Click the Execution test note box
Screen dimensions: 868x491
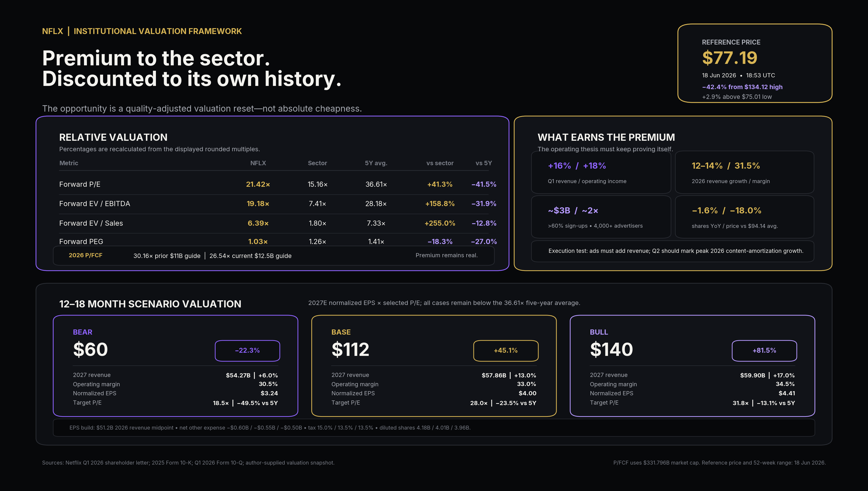point(672,251)
